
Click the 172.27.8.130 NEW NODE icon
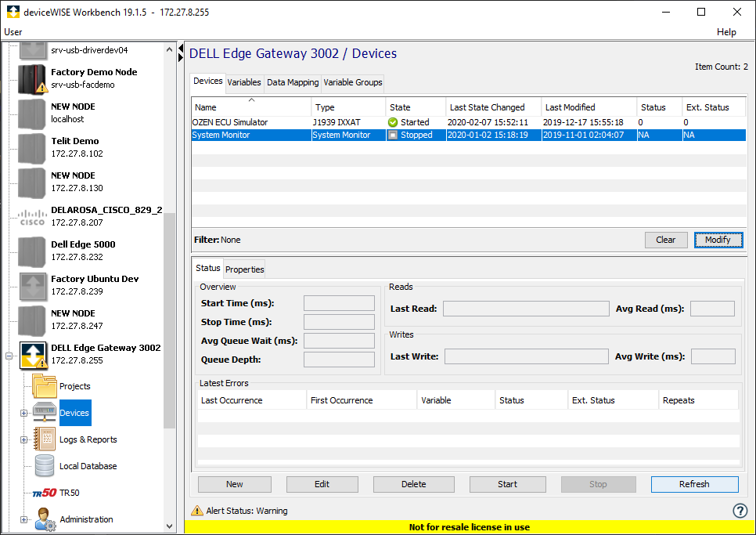pos(32,183)
